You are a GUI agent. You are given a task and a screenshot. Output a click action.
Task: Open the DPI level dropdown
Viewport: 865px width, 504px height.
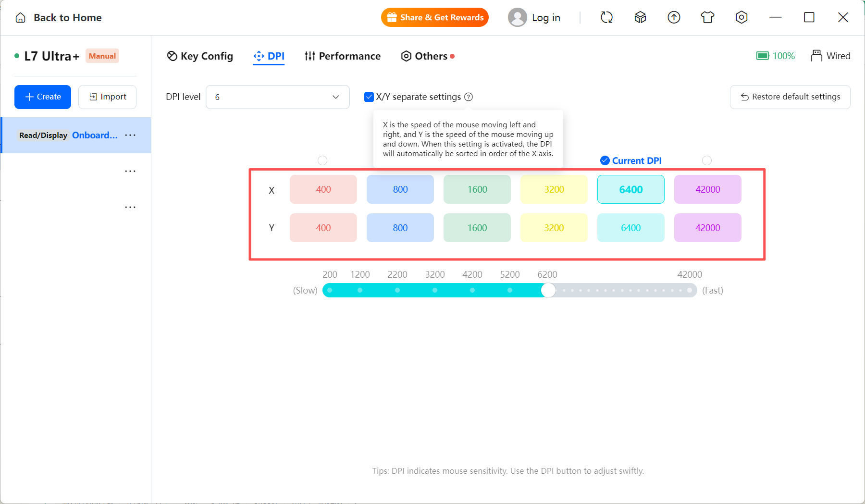tap(278, 97)
